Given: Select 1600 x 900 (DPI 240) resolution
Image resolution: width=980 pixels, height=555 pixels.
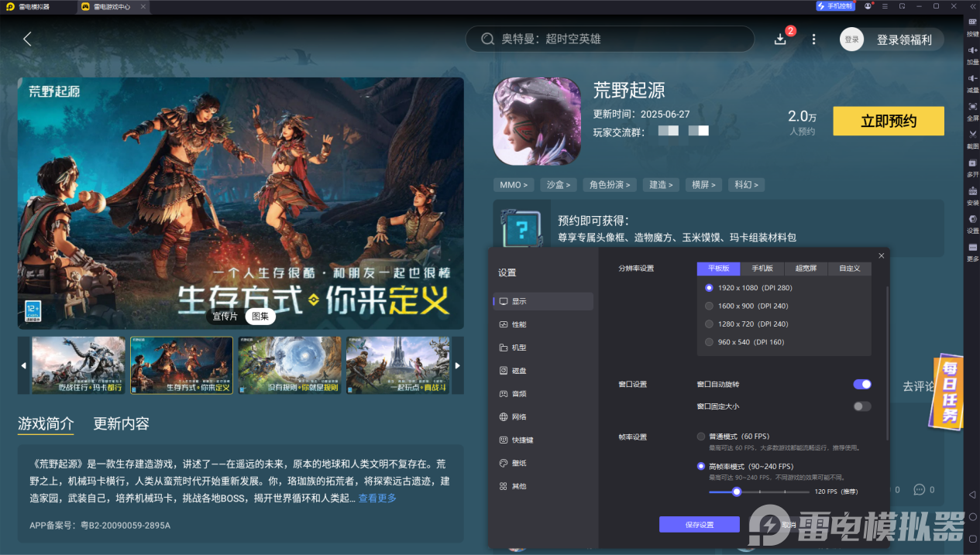Looking at the screenshot, I should [x=747, y=306].
